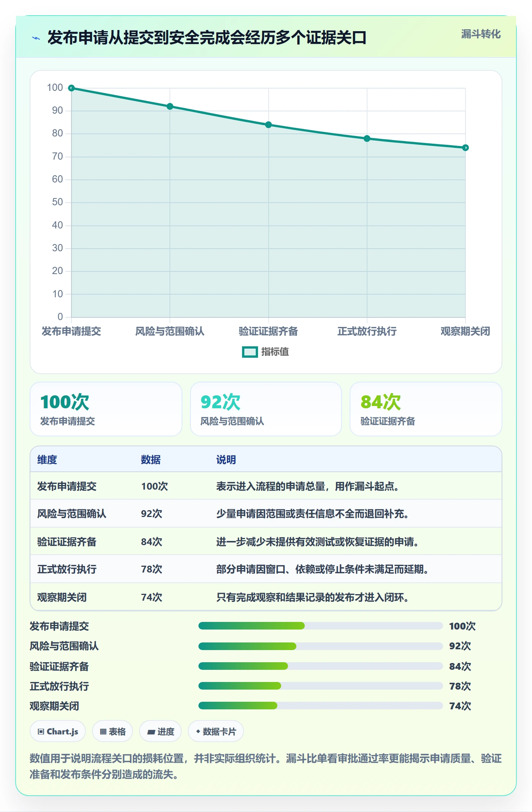The height and width of the screenshot is (812, 532).
Task: Click the chart data point for 观察期关闭
Action: point(465,147)
